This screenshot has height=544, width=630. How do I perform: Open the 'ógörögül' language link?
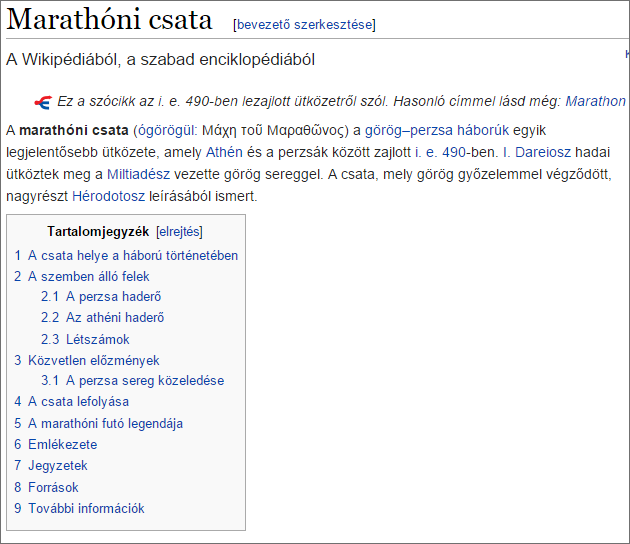tap(167, 131)
